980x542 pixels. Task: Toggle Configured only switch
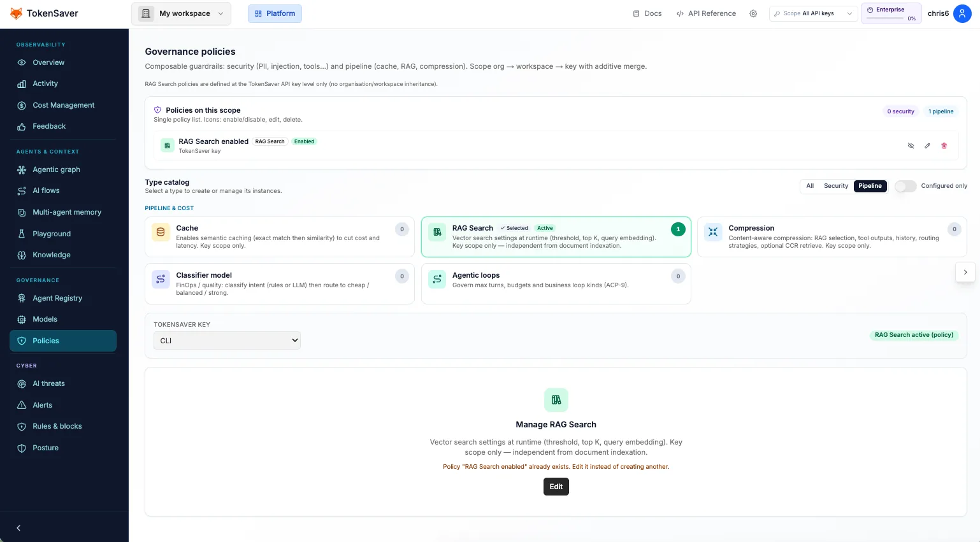(905, 186)
